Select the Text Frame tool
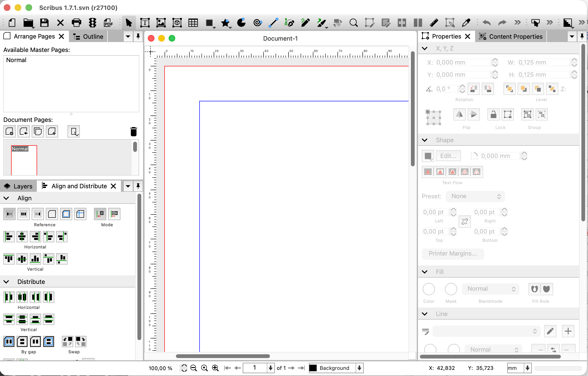The image size is (588, 376). pyautogui.click(x=145, y=23)
